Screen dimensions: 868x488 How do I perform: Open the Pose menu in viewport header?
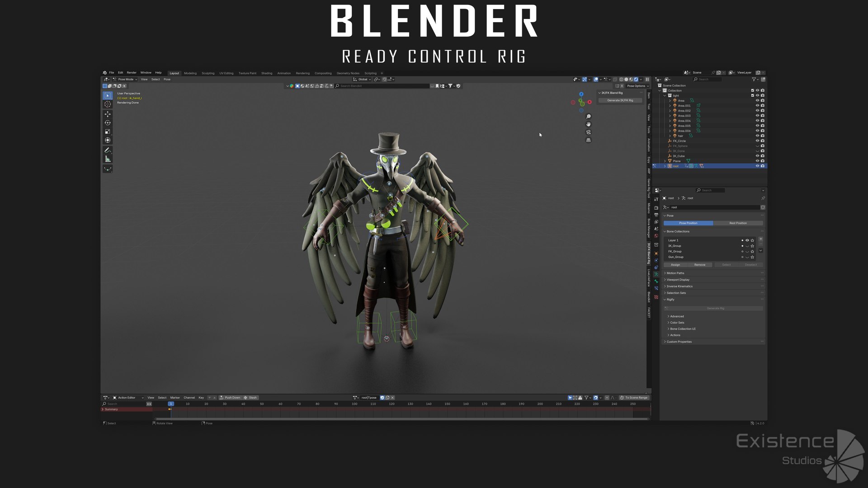coord(167,80)
